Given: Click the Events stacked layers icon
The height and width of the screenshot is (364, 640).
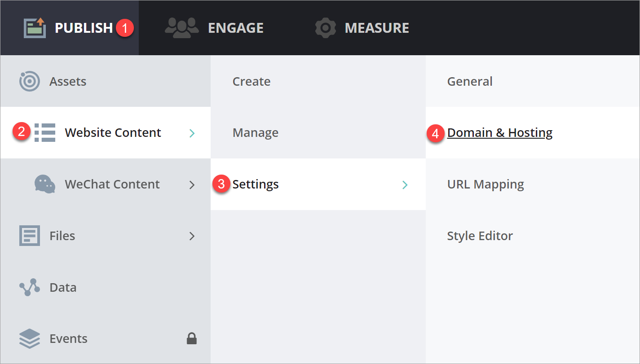Looking at the screenshot, I should pyautogui.click(x=30, y=339).
